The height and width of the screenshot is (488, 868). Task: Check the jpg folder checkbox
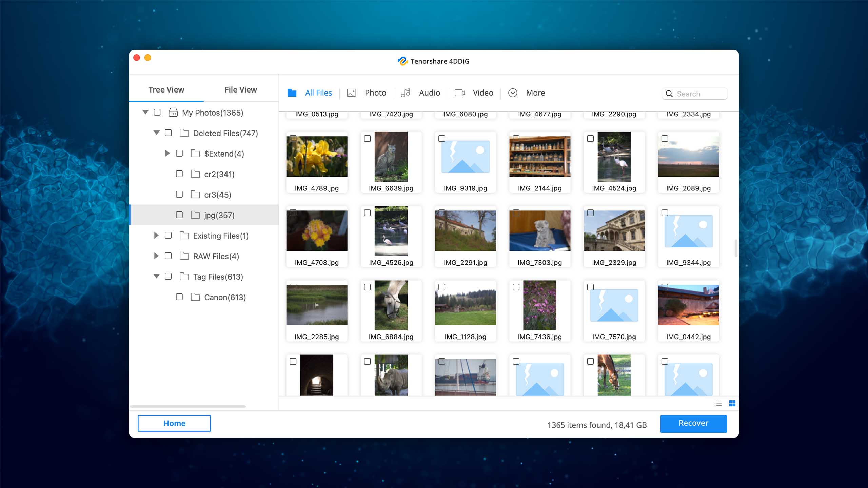tap(179, 215)
